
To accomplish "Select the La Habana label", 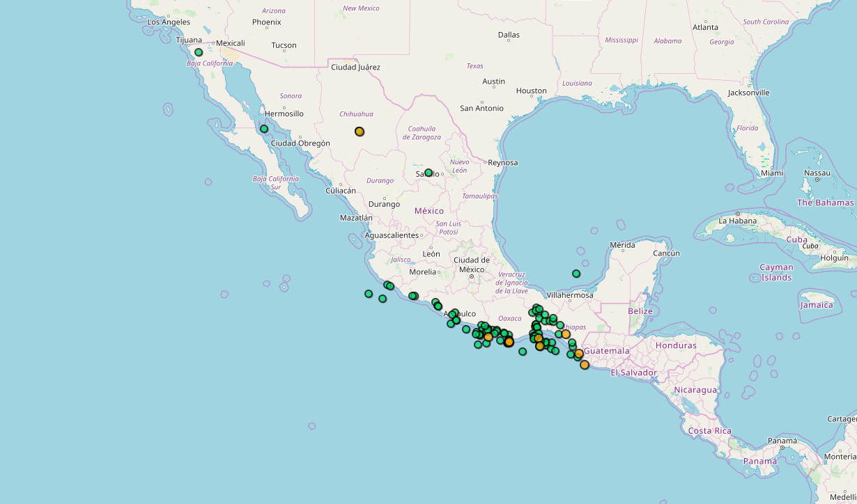I will click(x=738, y=221).
